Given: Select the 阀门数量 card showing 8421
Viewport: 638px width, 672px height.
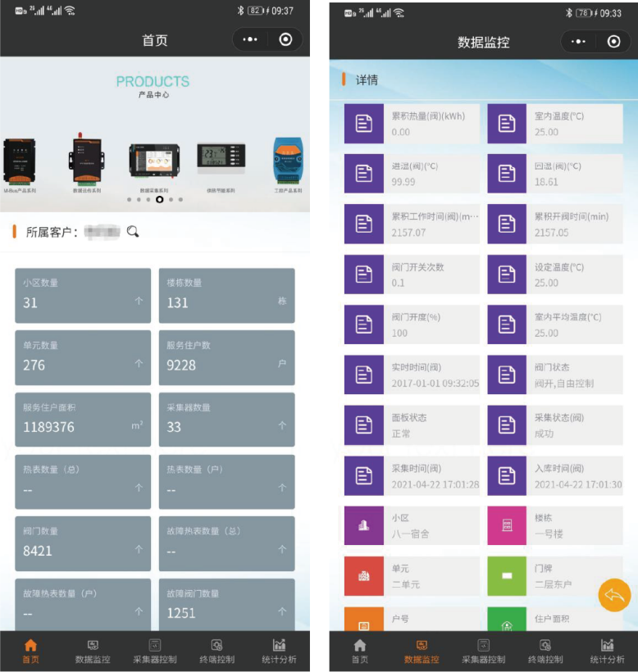Looking at the screenshot, I should (x=83, y=543).
